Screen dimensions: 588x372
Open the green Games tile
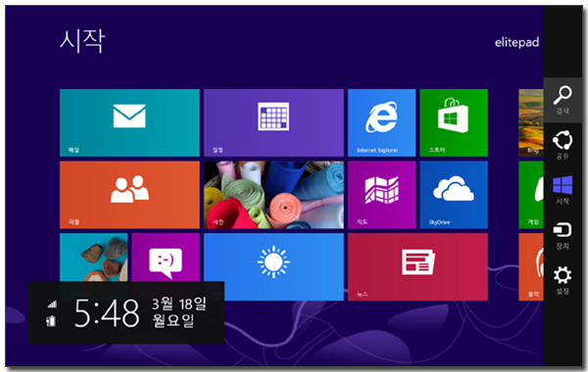(x=531, y=195)
